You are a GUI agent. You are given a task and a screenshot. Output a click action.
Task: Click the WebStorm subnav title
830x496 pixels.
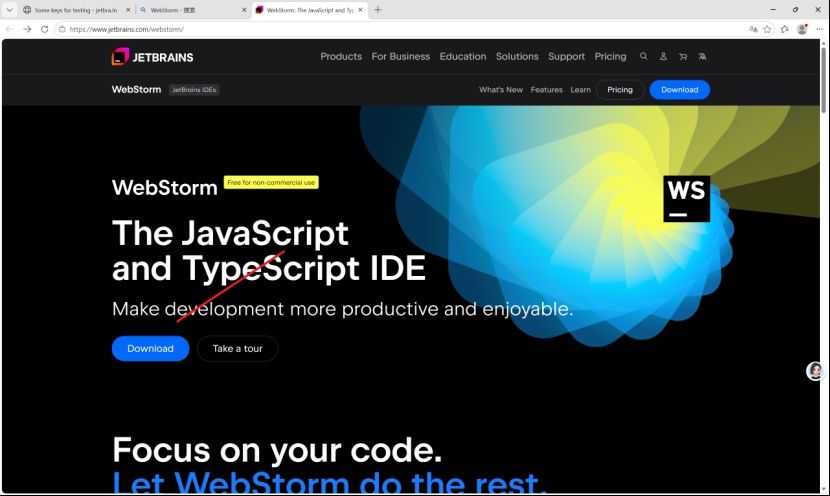[136, 89]
